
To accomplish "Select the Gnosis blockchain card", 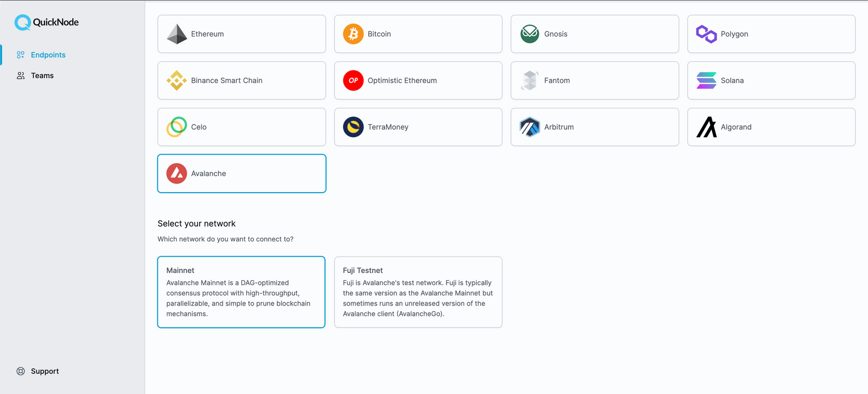I will 594,34.
